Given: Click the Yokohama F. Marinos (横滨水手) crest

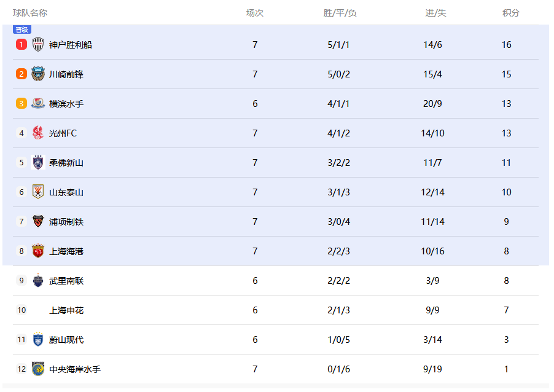Looking at the screenshot, I should point(38,103).
